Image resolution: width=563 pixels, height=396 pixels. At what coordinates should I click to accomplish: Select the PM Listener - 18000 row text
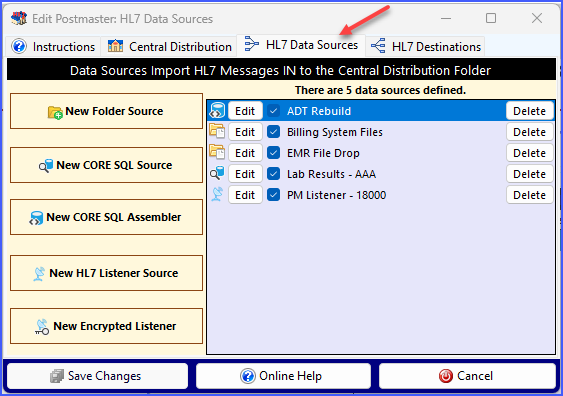click(x=336, y=195)
